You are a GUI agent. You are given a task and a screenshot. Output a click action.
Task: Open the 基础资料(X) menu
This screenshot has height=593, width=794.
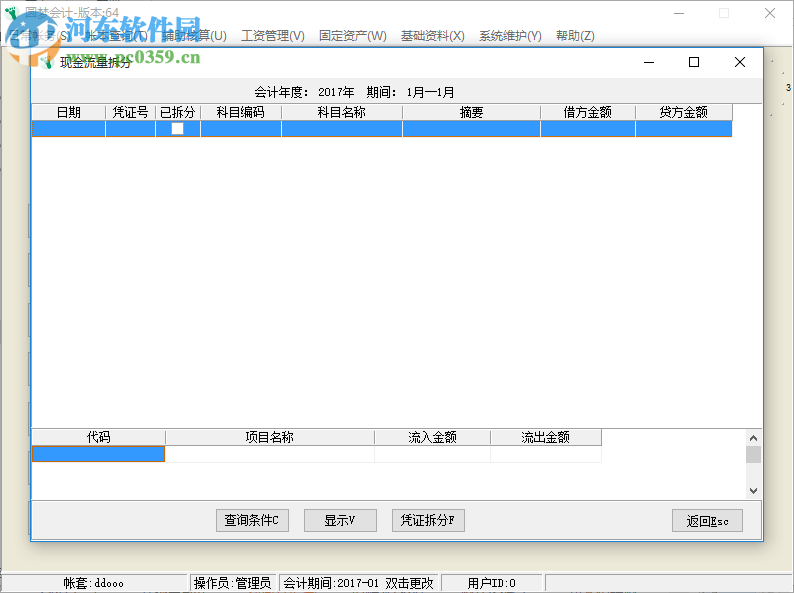tap(432, 36)
